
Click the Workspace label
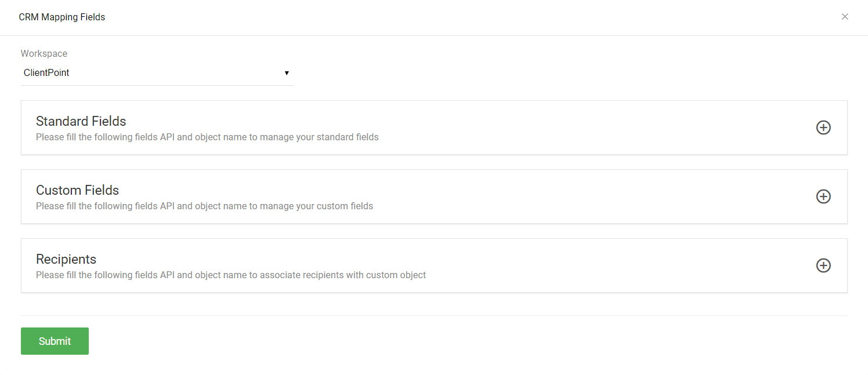(x=44, y=53)
